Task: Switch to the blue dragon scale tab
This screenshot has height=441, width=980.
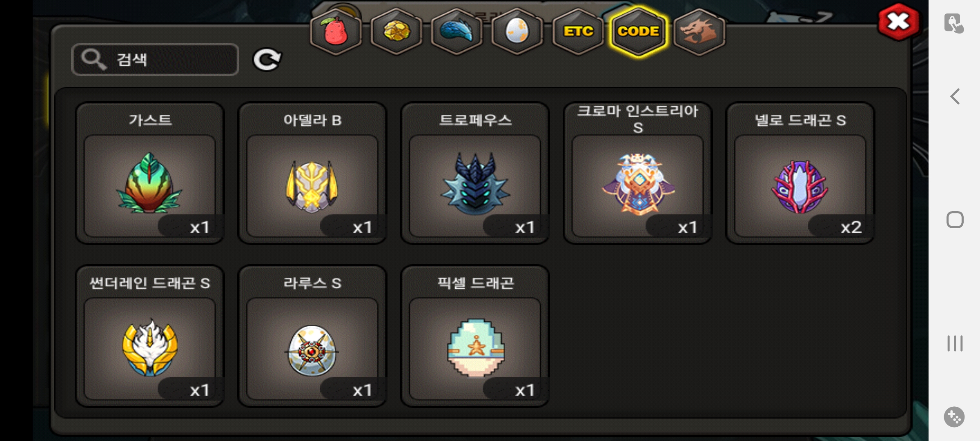Action: [x=457, y=32]
